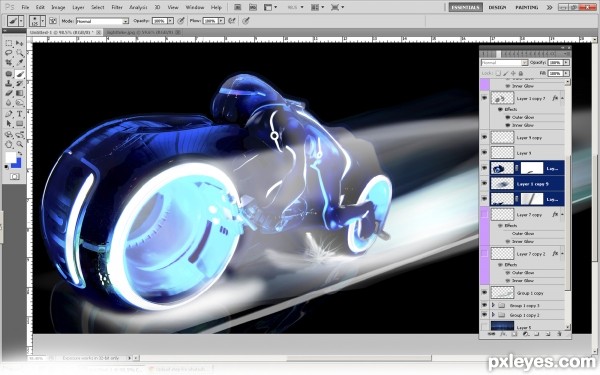
Task: Select the Quick Selection tool
Action: [20, 53]
